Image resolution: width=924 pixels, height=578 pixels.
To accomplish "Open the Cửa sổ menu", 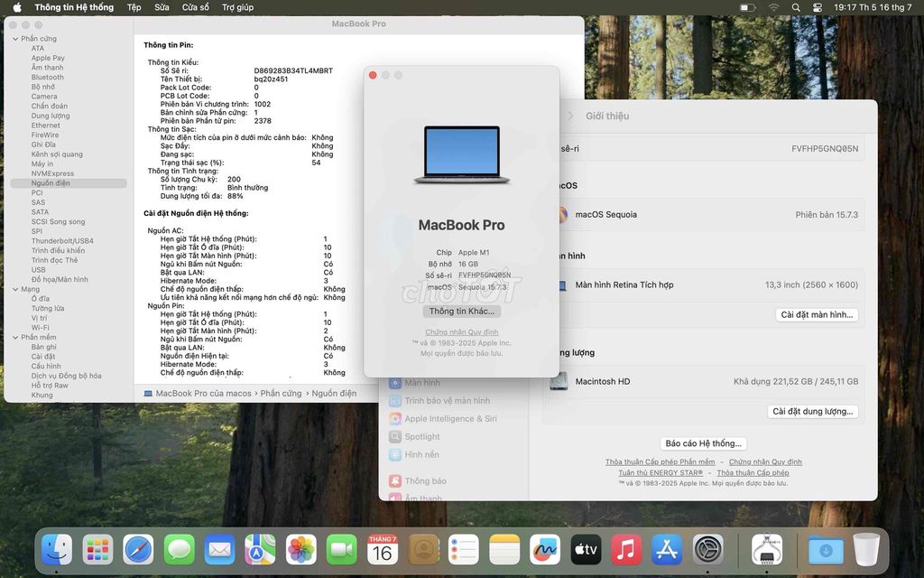I will click(x=196, y=7).
